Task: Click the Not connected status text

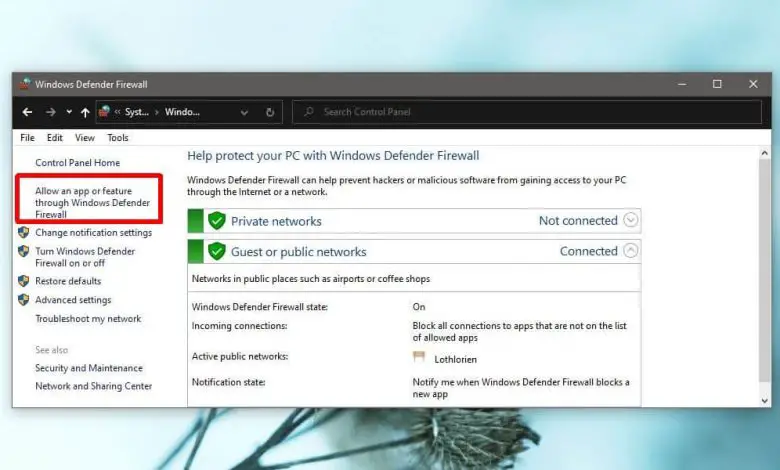Action: pyautogui.click(x=578, y=220)
